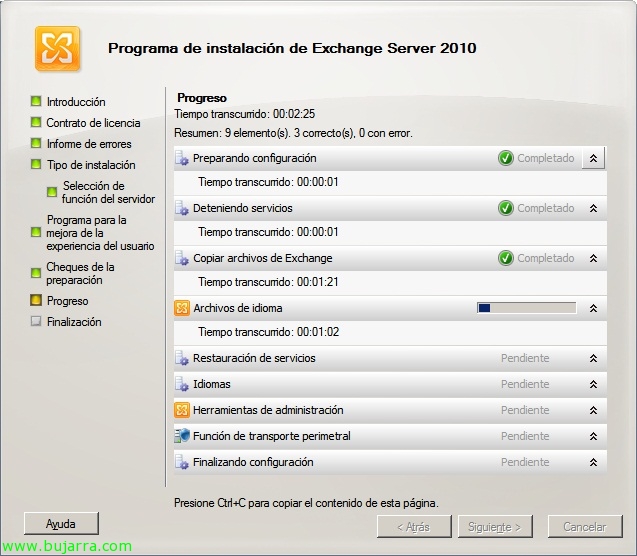Screen dimensions: 637x556
Task: Click the yellow Progreso step indicator
Action: [36, 300]
